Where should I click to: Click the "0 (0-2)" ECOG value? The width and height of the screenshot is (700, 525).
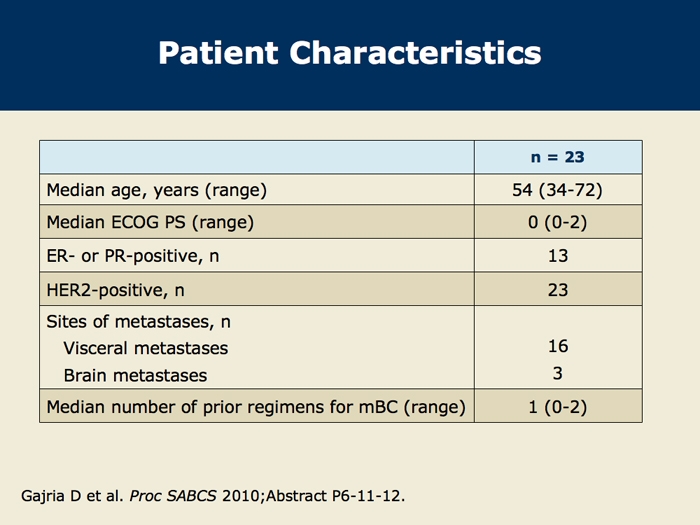click(557, 222)
